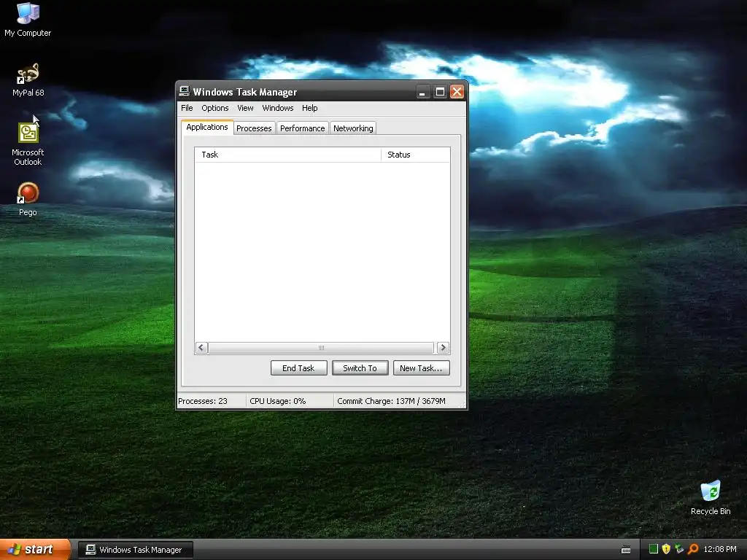
Task: Select the Applications tab
Action: coord(207,127)
